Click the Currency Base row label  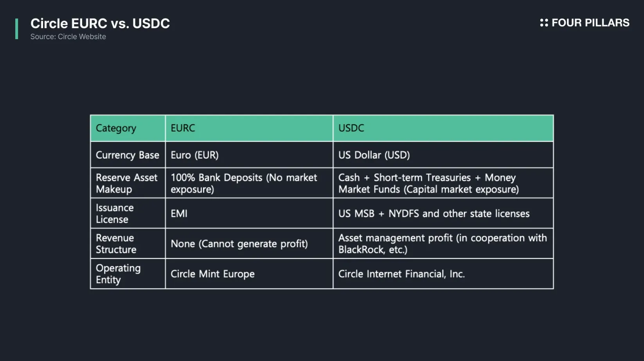[x=128, y=155]
